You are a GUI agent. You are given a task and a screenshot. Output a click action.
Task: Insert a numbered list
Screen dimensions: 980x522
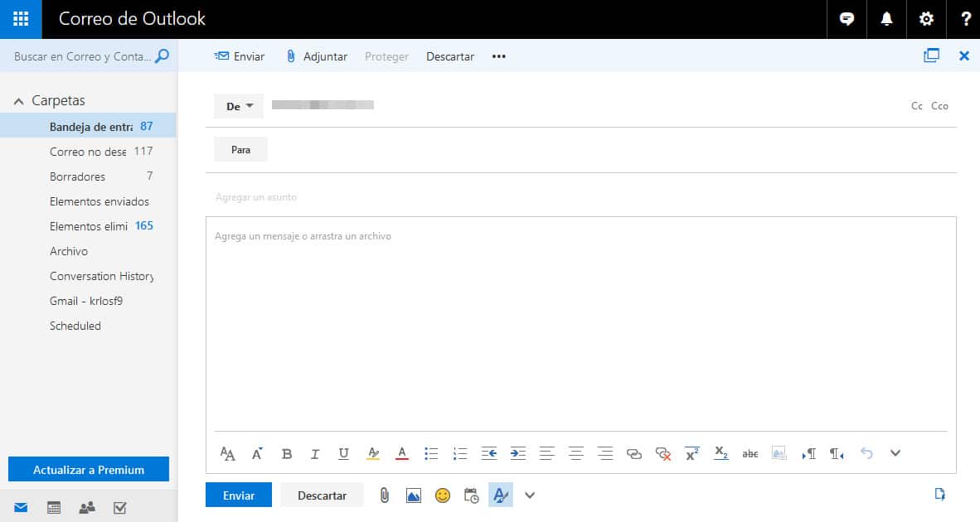coord(460,454)
